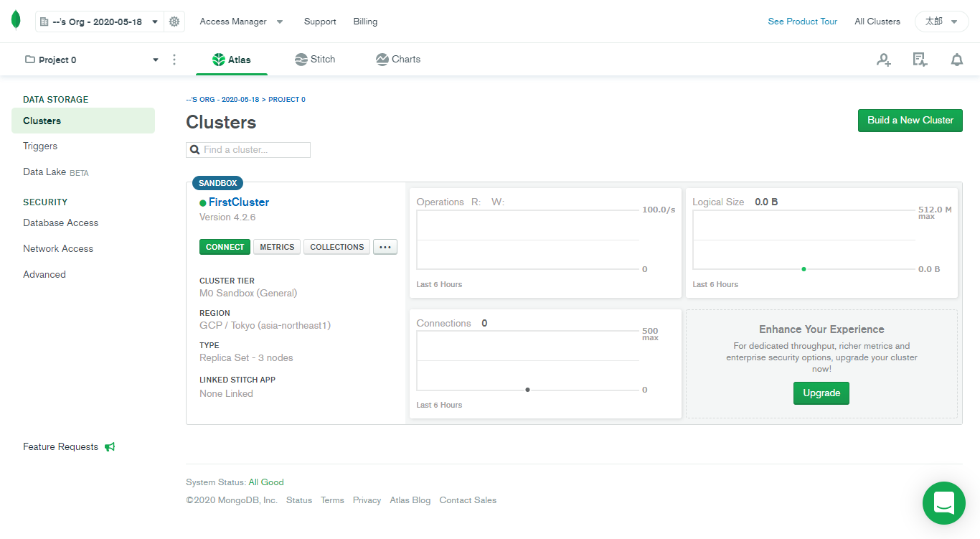Click the CONNECT button
The image size is (980, 539).
pos(225,247)
